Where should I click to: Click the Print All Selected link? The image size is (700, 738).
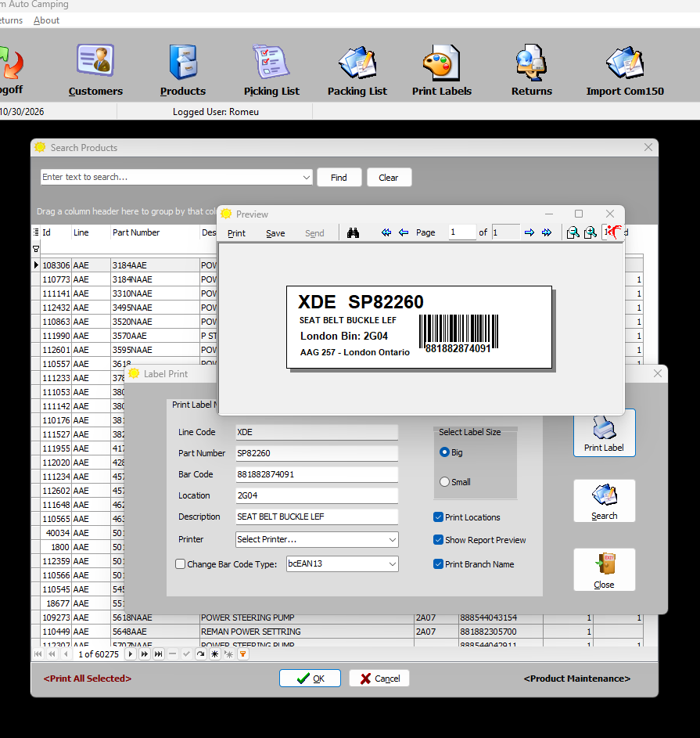(x=88, y=679)
